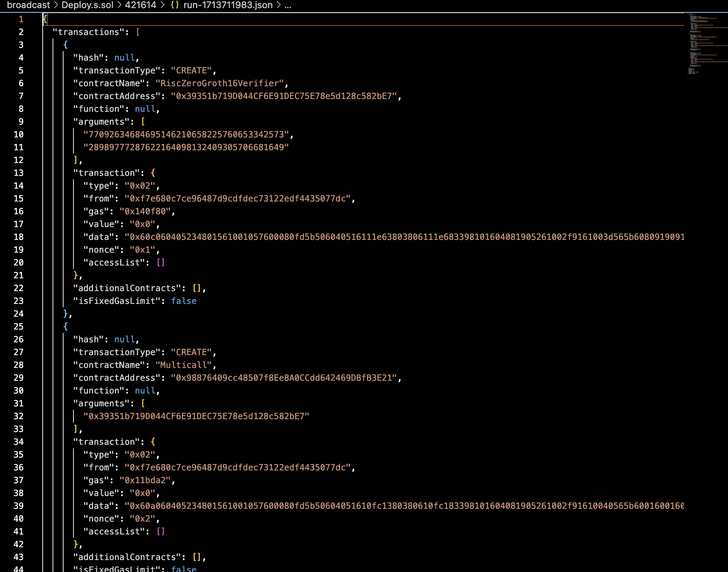Screen dimensions: 728x572
Task: Click the argument "289897772876221640981324093057066816​49"
Action: pyautogui.click(x=186, y=147)
